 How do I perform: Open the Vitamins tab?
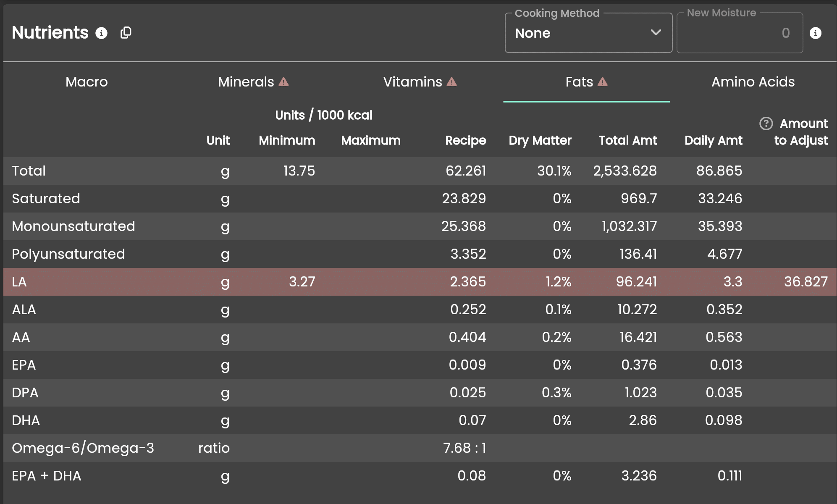pyautogui.click(x=412, y=82)
